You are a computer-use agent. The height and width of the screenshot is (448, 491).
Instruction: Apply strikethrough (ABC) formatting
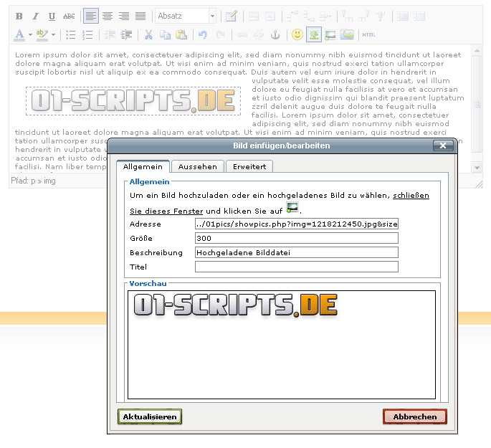(69, 16)
